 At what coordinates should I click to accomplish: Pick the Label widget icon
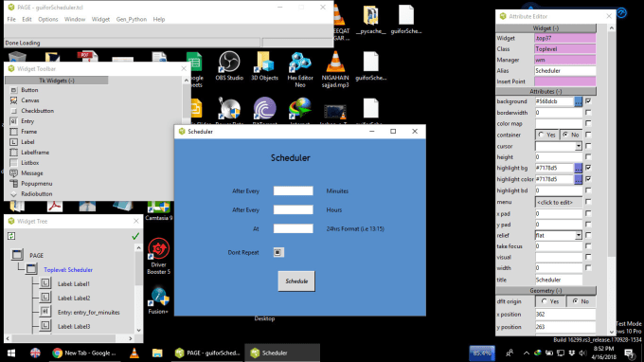(13, 142)
